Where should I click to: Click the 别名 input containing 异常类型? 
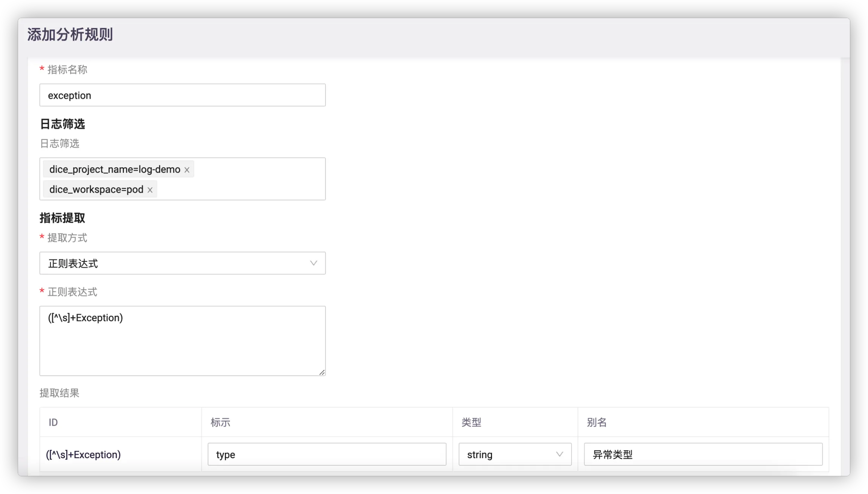pos(703,454)
